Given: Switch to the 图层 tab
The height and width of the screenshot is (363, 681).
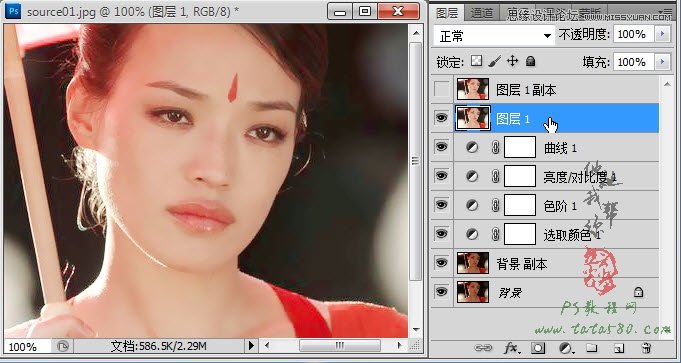Looking at the screenshot, I should (x=447, y=13).
